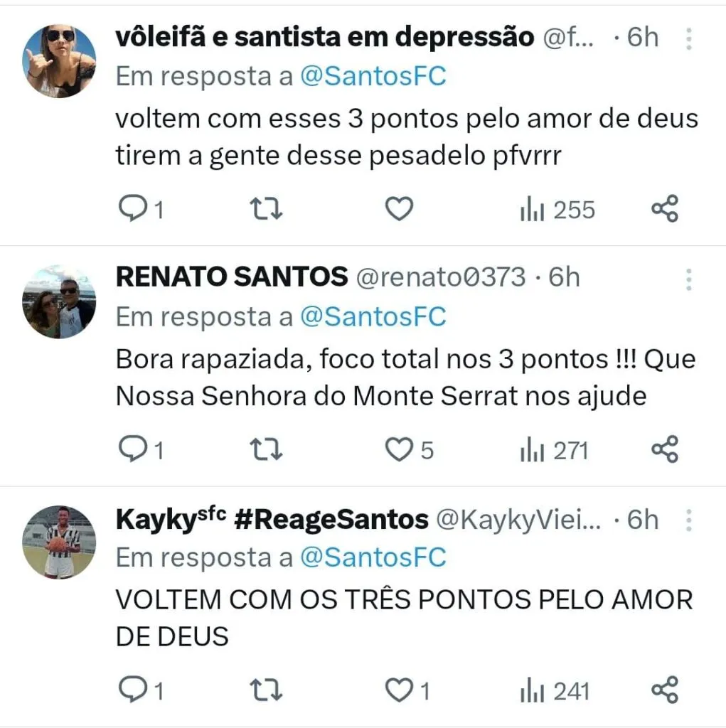Like the vôleifã e santista em depressão tweet
Screen dimensions: 726x728
(x=399, y=210)
